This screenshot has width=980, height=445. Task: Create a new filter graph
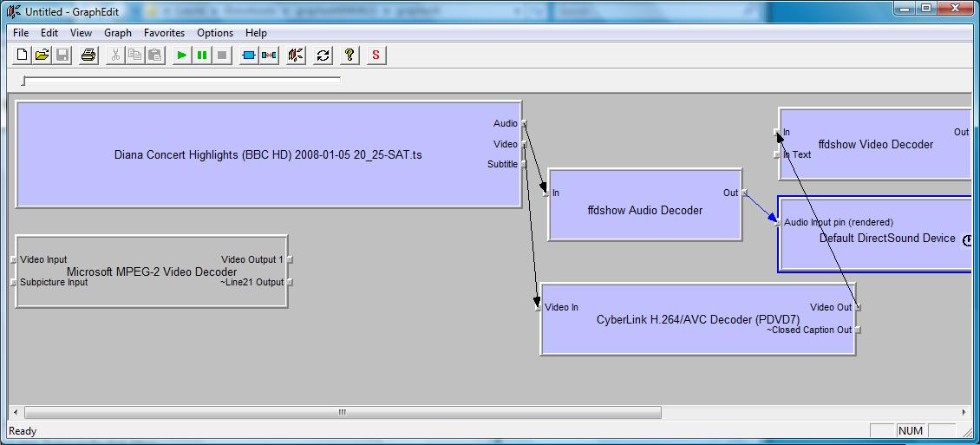(22, 55)
